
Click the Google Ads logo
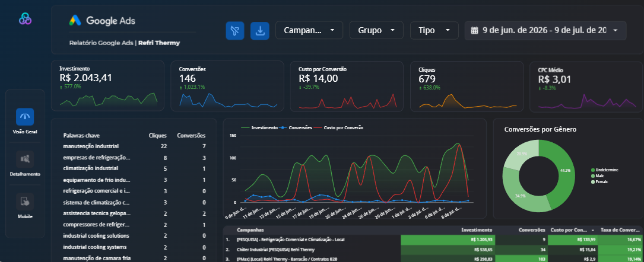[x=102, y=20]
